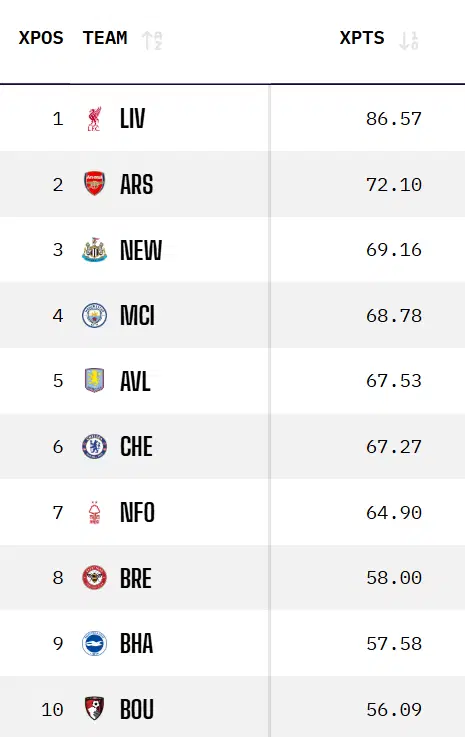Viewport: 465px width, 737px height.
Task: Sort by XPTS descending arrow icon
Action: pos(409,40)
